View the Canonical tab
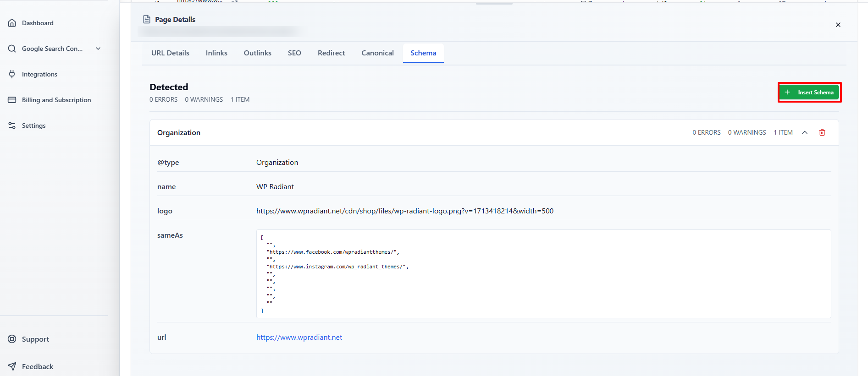 pyautogui.click(x=377, y=53)
